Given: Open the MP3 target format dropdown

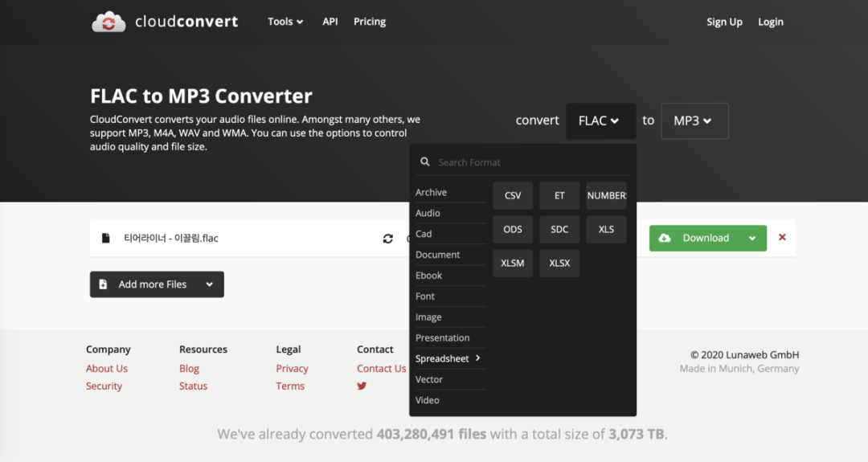Looking at the screenshot, I should click(694, 121).
